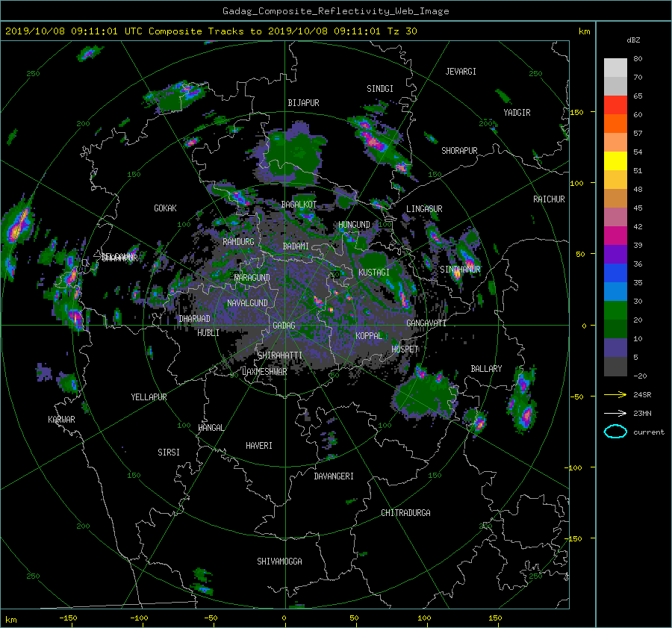Screen dimensions: 672x628
Task: Click the SINDGI city label
Action: coord(380,89)
